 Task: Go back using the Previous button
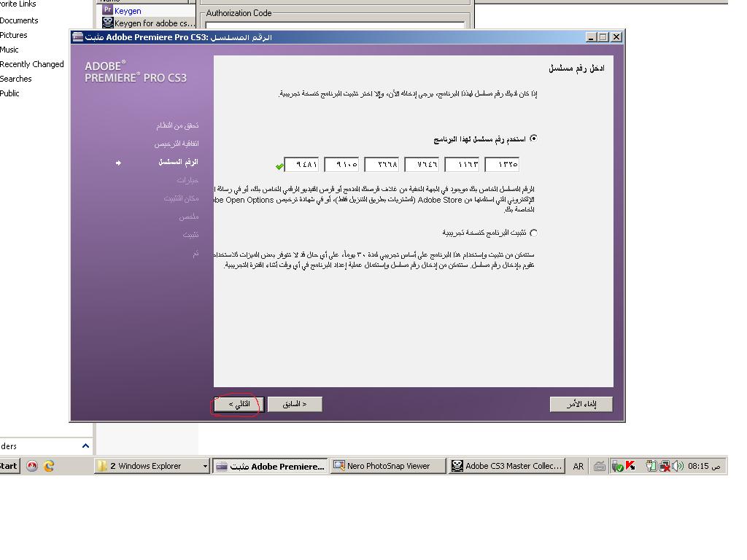click(295, 404)
